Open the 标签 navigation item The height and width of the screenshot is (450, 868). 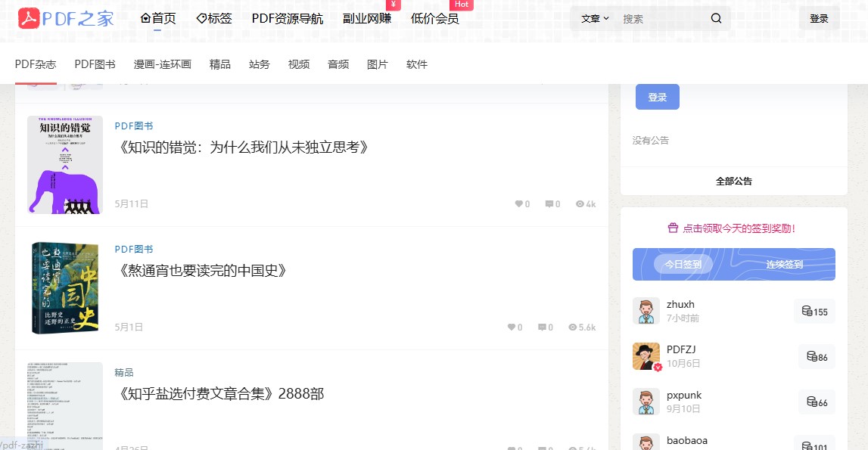tap(214, 19)
